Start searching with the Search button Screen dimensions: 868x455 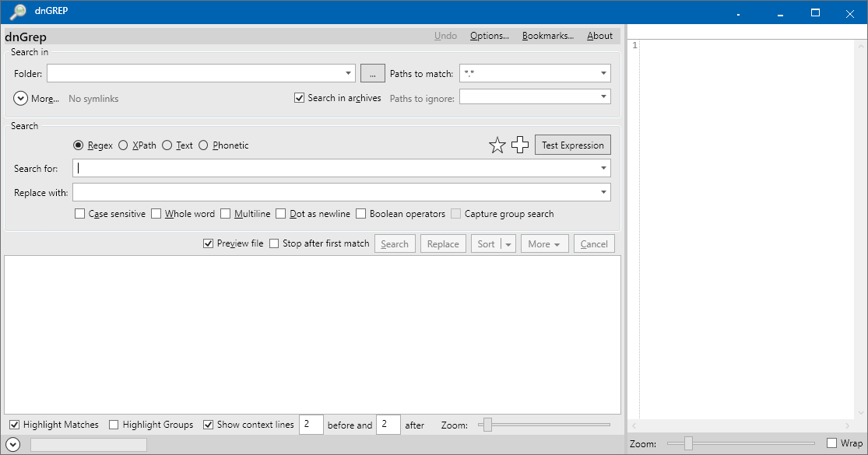pyautogui.click(x=395, y=243)
